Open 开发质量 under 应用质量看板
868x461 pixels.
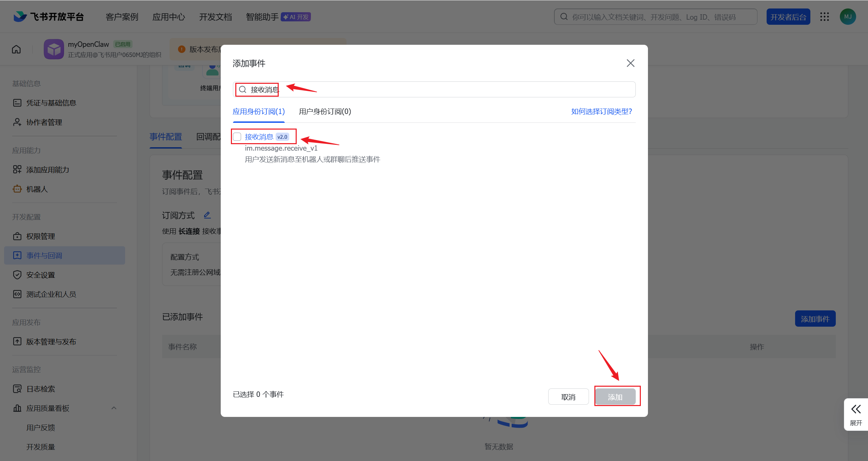pos(41,447)
